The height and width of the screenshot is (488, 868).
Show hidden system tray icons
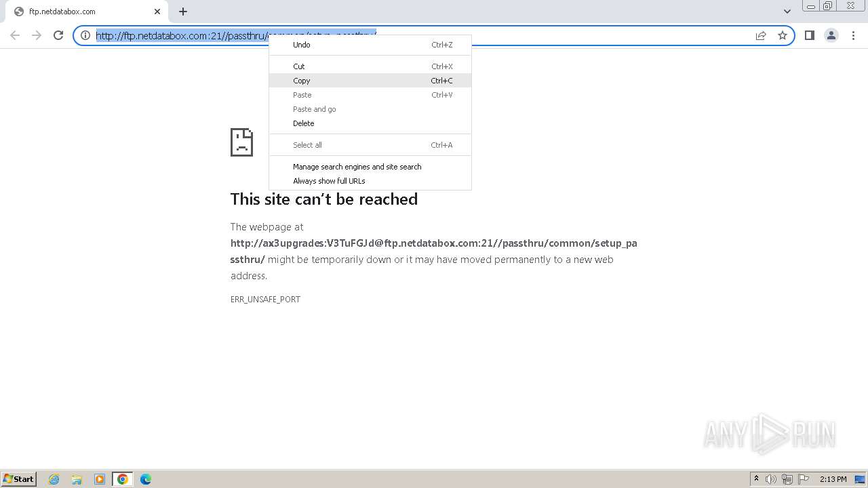756,479
